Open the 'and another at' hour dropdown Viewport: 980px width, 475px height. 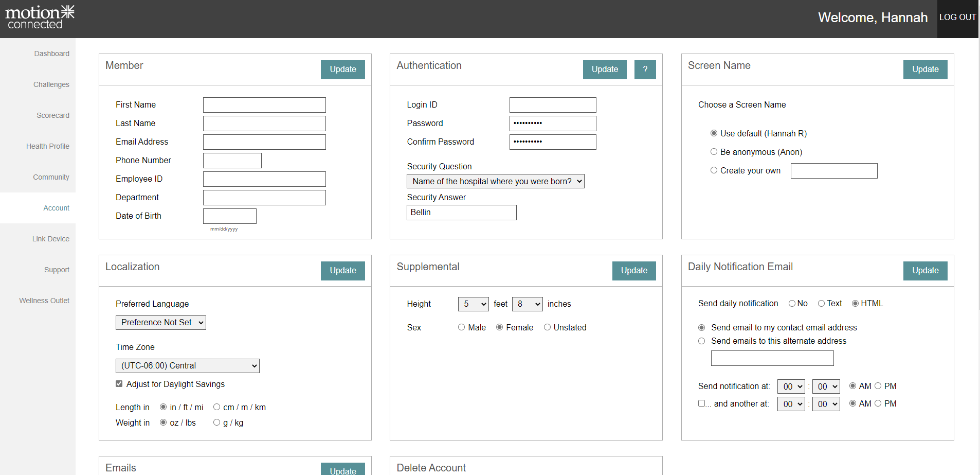(791, 404)
